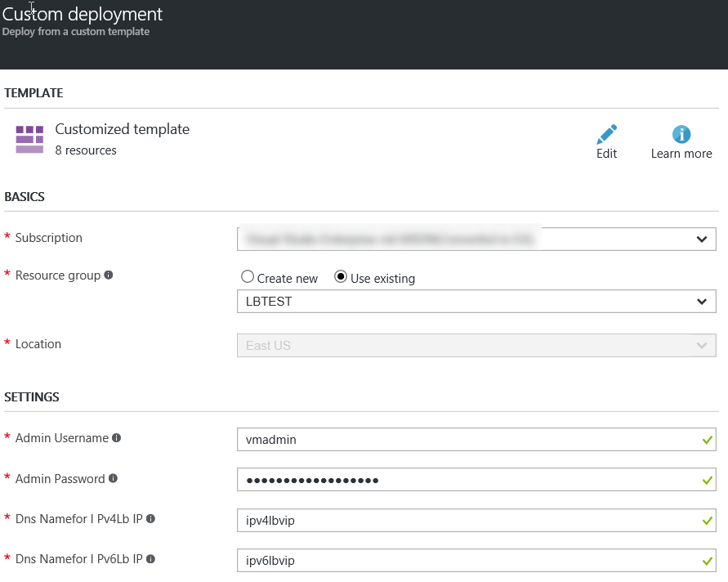Click the Learn more info icon
The height and width of the screenshot is (582, 728).
pyautogui.click(x=681, y=134)
